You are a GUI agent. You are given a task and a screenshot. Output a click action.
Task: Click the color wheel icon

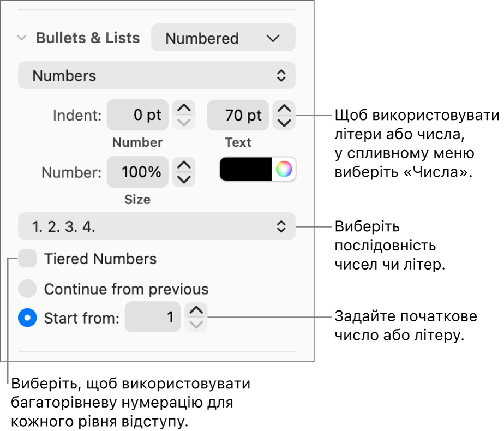coord(284,170)
